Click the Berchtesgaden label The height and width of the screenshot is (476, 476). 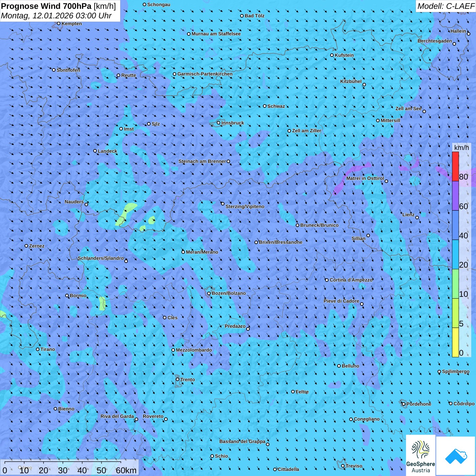coord(435,41)
